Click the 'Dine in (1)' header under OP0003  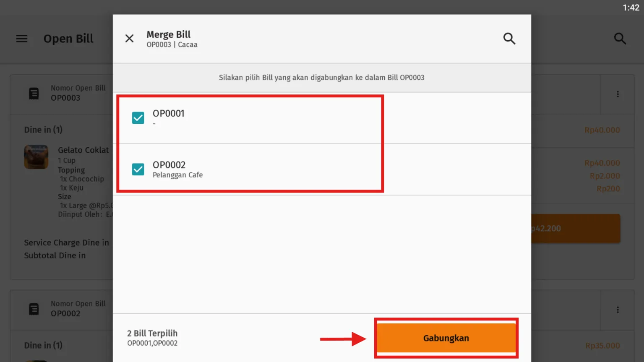43,130
